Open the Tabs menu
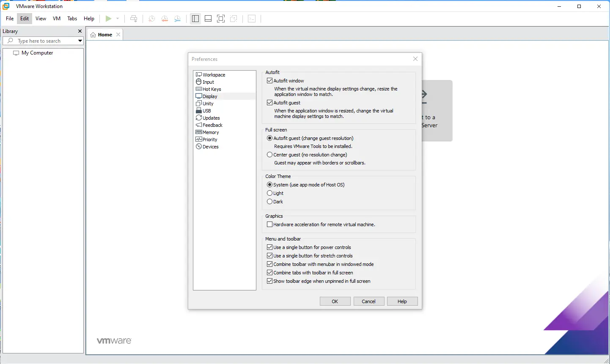 coord(72,19)
